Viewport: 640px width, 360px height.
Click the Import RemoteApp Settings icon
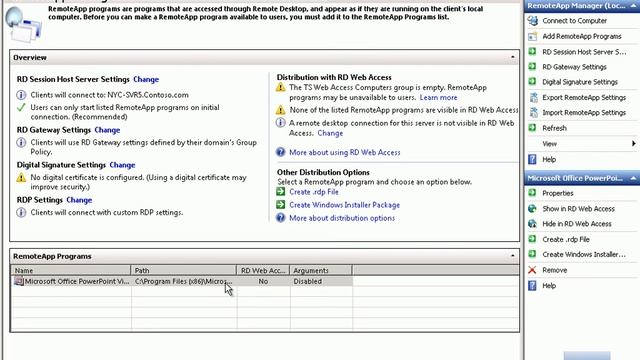pos(533,112)
